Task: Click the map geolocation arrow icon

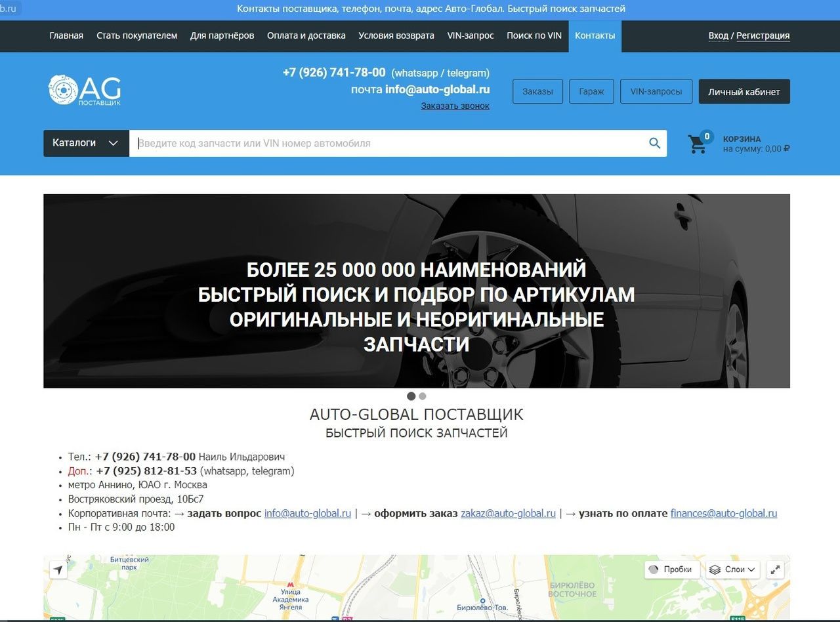Action: click(x=58, y=570)
